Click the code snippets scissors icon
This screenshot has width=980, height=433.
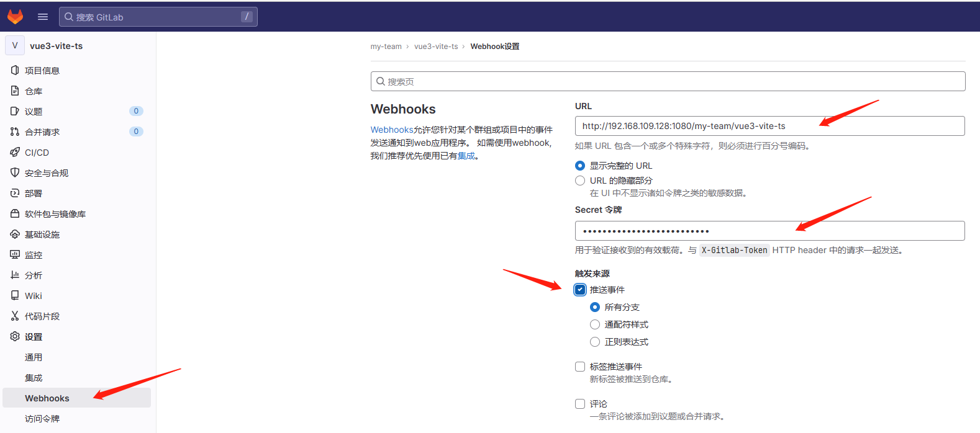click(x=15, y=316)
